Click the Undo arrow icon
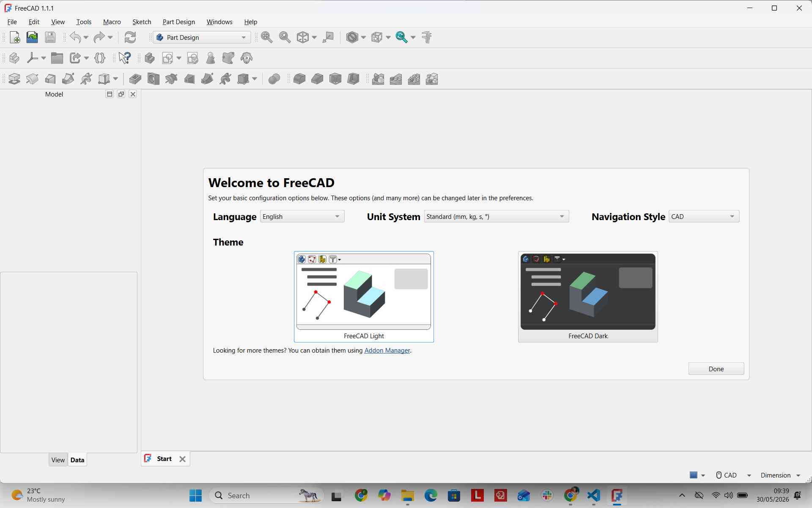The image size is (812, 508). pyautogui.click(x=75, y=37)
